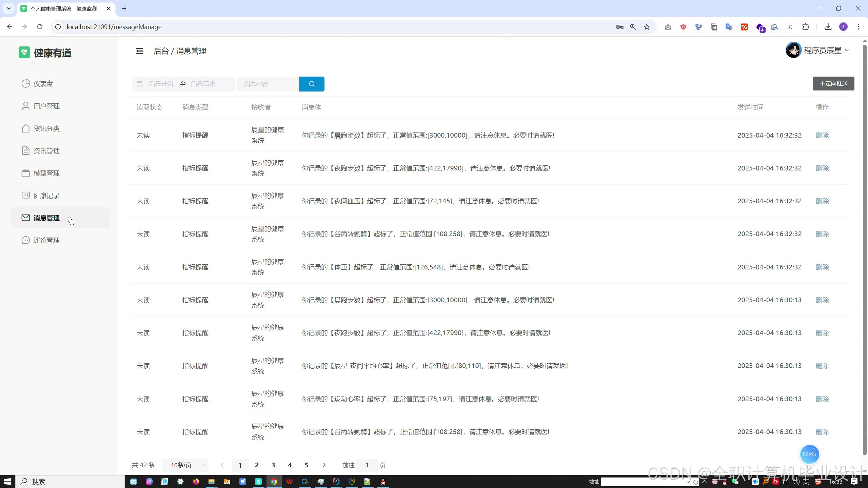Jump to page 3
The image size is (868, 488).
(x=273, y=465)
